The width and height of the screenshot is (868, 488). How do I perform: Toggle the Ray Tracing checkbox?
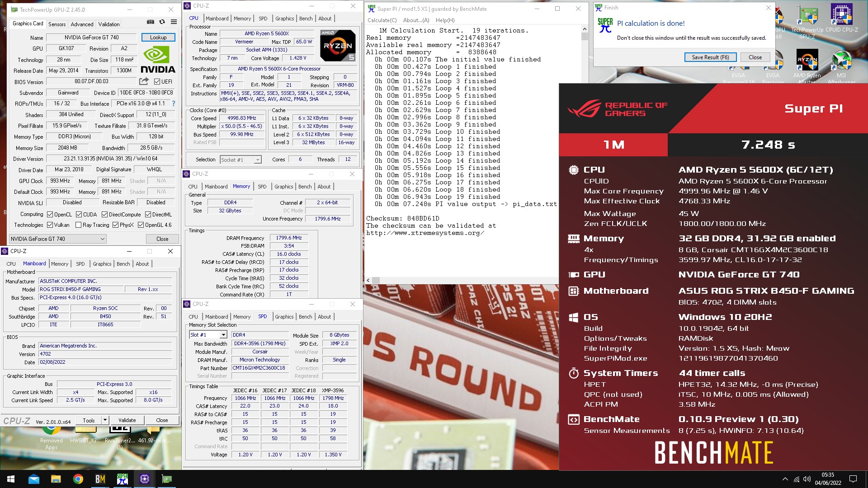click(x=78, y=225)
